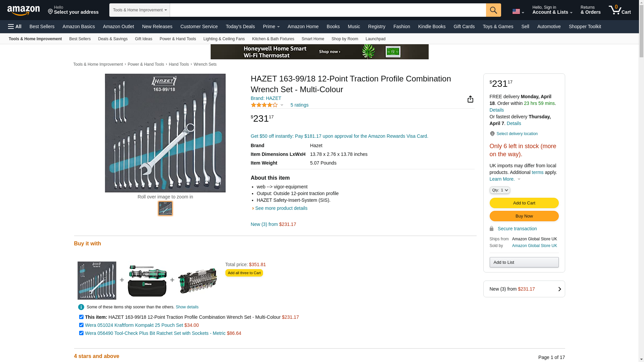Image resolution: width=644 pixels, height=362 pixels.
Task: Open the All hamburger menu
Action: pyautogui.click(x=15, y=26)
